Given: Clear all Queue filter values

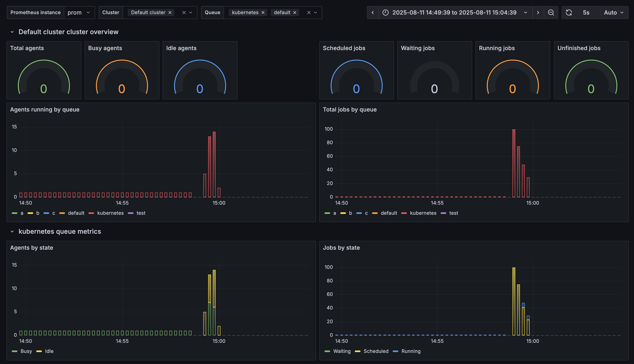Looking at the screenshot, I should [309, 13].
